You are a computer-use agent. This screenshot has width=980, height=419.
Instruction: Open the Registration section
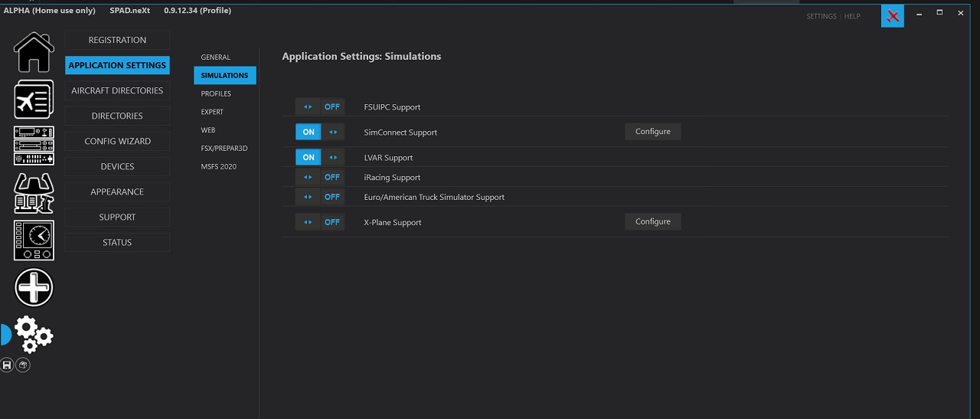pos(117,40)
